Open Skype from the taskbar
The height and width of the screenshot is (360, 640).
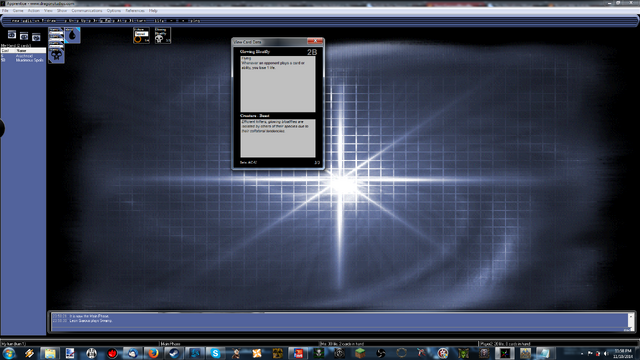[215, 353]
